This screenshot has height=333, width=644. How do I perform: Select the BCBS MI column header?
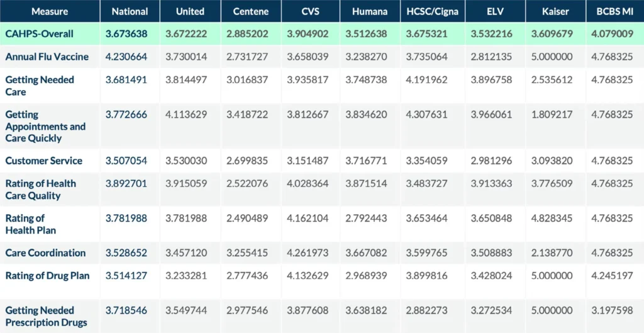coord(614,11)
